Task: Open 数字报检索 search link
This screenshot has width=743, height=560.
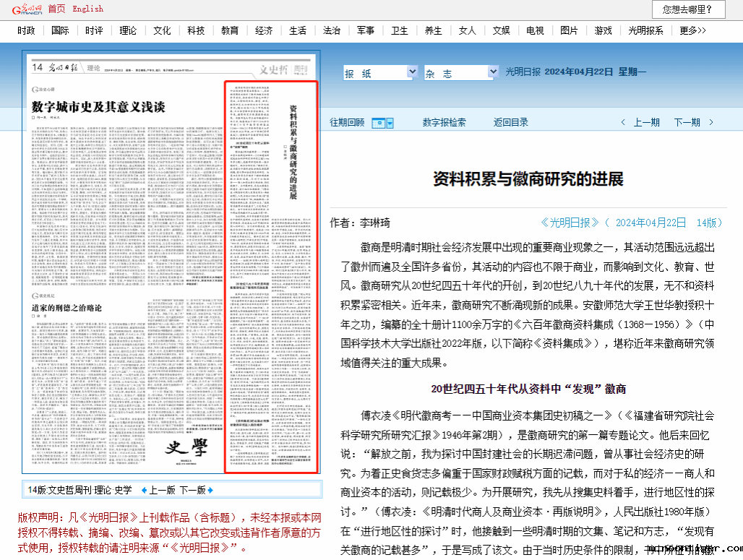Action: click(444, 123)
